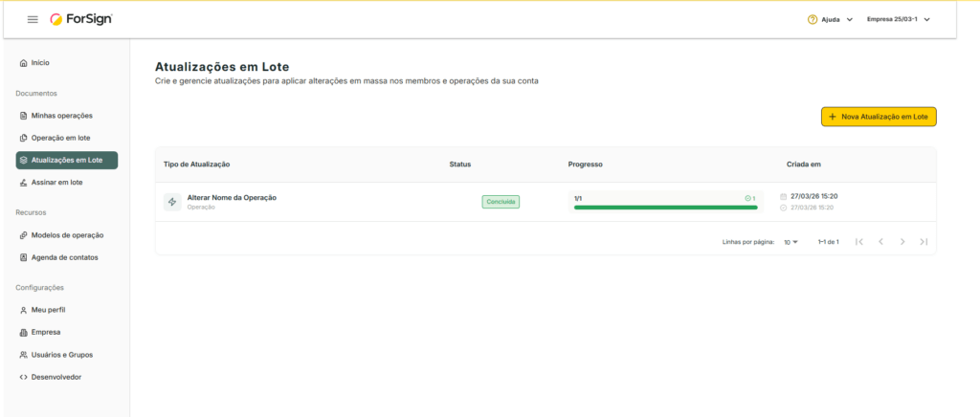Click the green progress bar
This screenshot has height=417, width=980.
665,207
